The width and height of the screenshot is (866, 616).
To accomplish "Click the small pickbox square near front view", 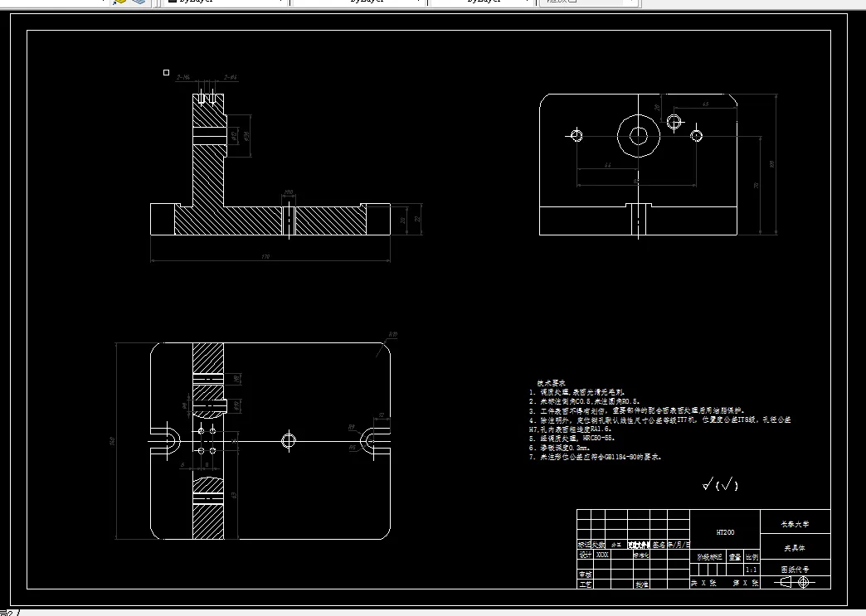I will pyautogui.click(x=166, y=72).
